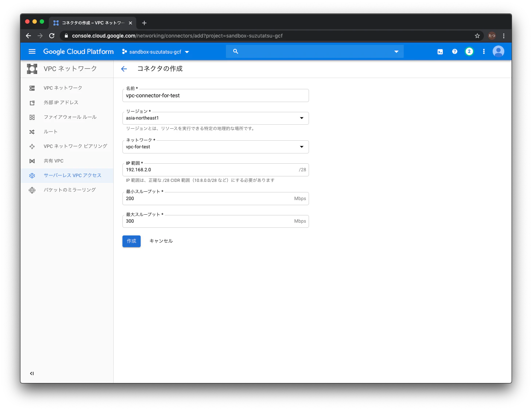This screenshot has width=532, height=410.
Task: Click the 作成 create button
Action: click(132, 241)
